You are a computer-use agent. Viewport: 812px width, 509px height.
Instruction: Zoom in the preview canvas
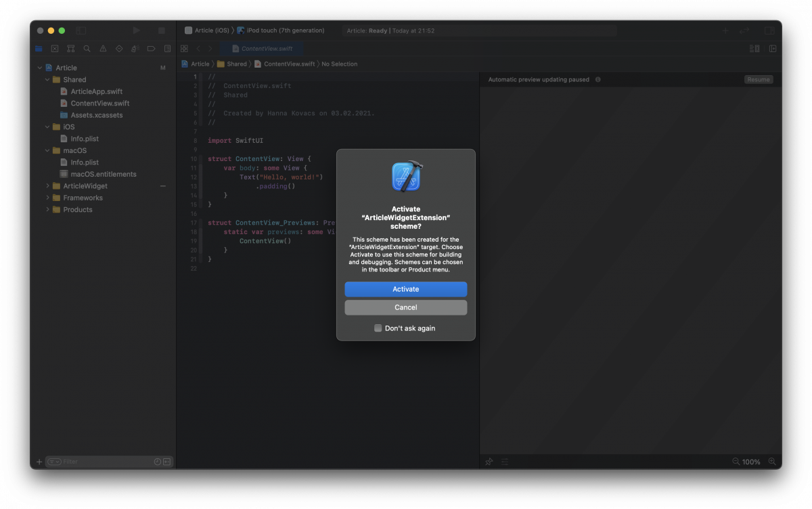click(x=736, y=462)
